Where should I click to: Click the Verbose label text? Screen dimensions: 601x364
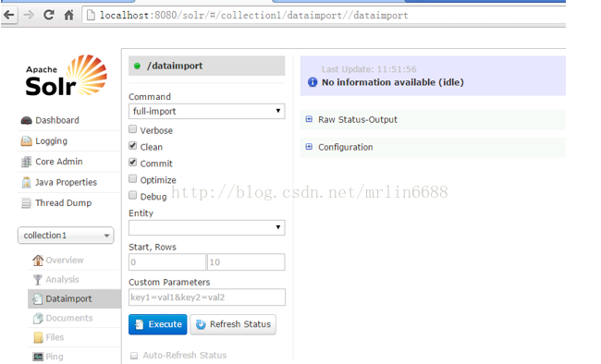pos(156,130)
